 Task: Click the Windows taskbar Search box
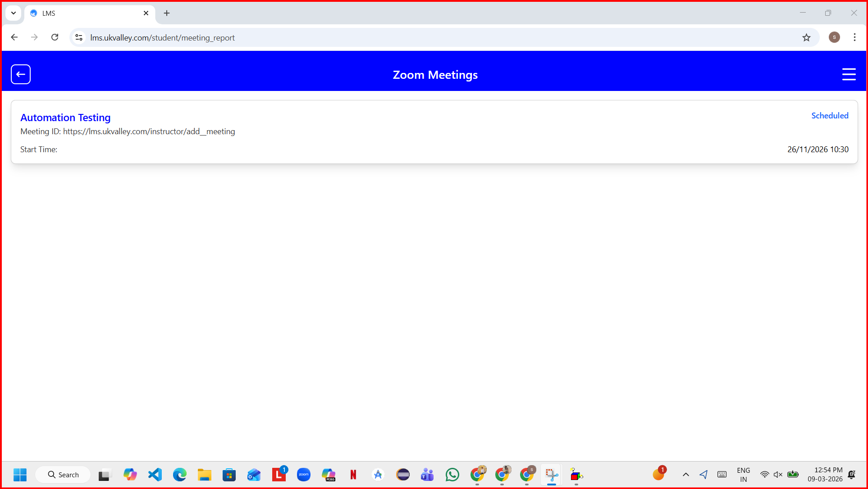[x=63, y=475]
